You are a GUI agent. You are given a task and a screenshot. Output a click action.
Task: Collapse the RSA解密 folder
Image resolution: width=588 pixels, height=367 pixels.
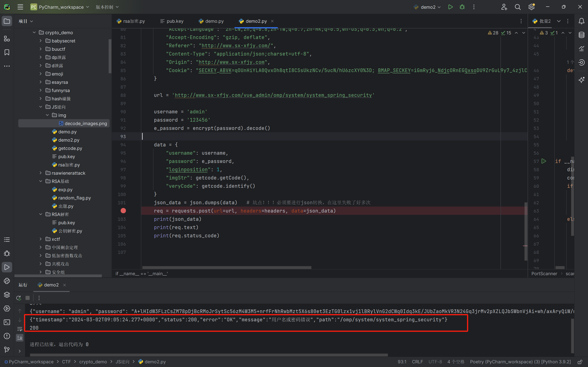[x=41, y=214]
